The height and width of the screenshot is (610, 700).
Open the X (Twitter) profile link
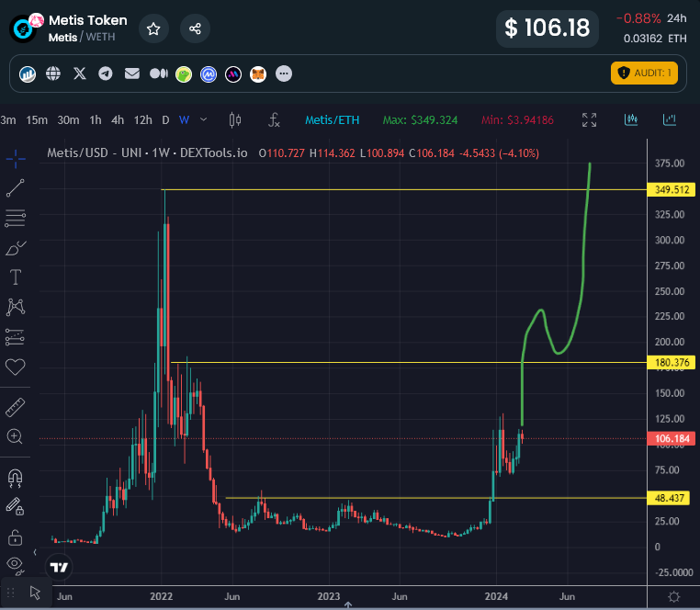80,73
